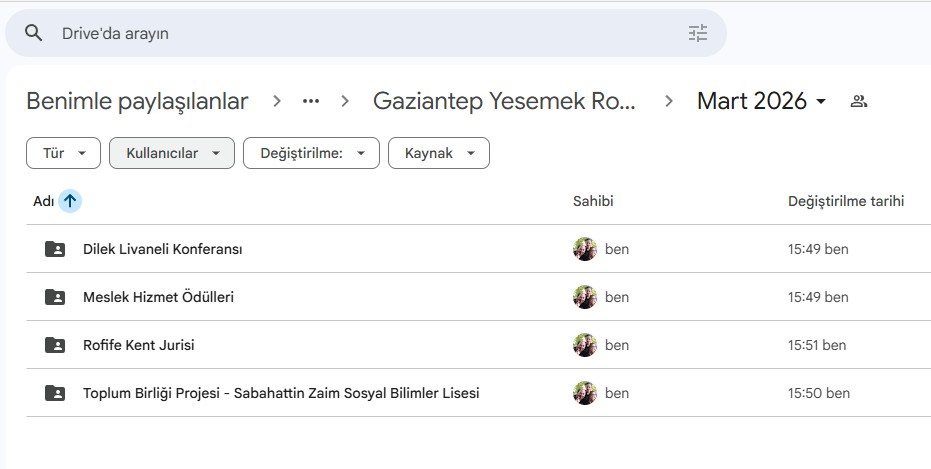Open the Kullanıcılar filter dropdown
The height and width of the screenshot is (469, 931).
pyautogui.click(x=171, y=153)
